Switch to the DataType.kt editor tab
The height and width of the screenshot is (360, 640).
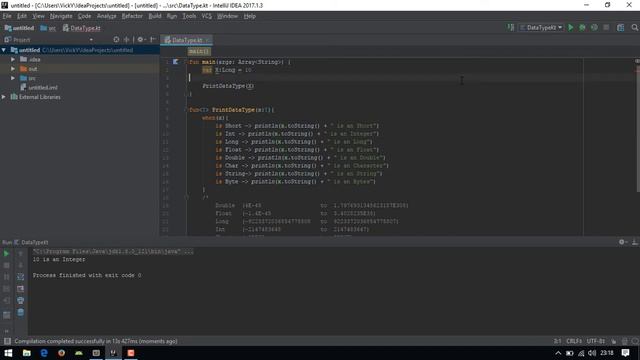[187, 40]
